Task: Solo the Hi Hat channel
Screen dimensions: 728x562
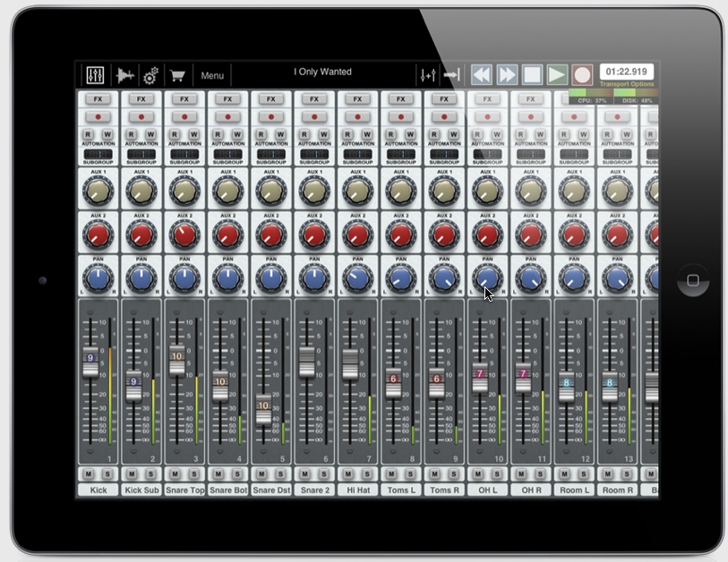Action: [367, 473]
